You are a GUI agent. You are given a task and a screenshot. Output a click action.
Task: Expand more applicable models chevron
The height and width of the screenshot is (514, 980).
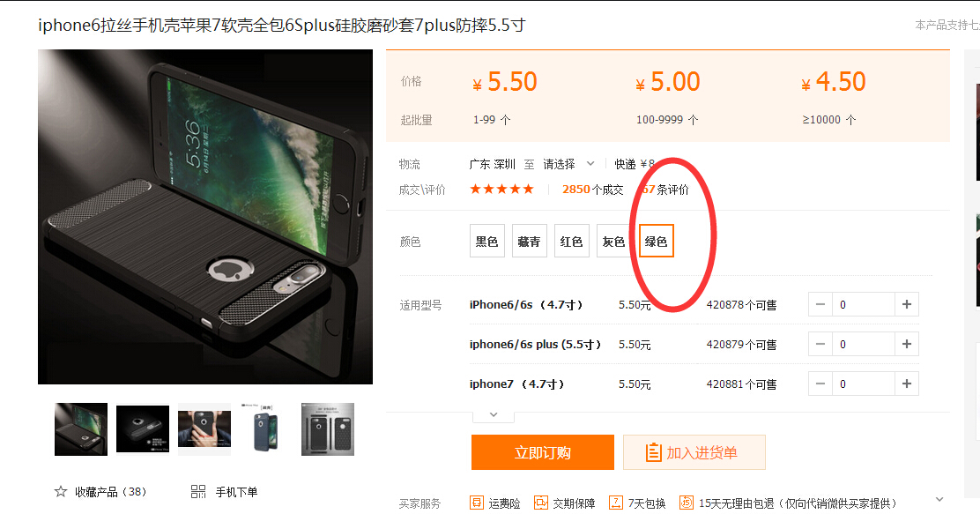coord(494,415)
